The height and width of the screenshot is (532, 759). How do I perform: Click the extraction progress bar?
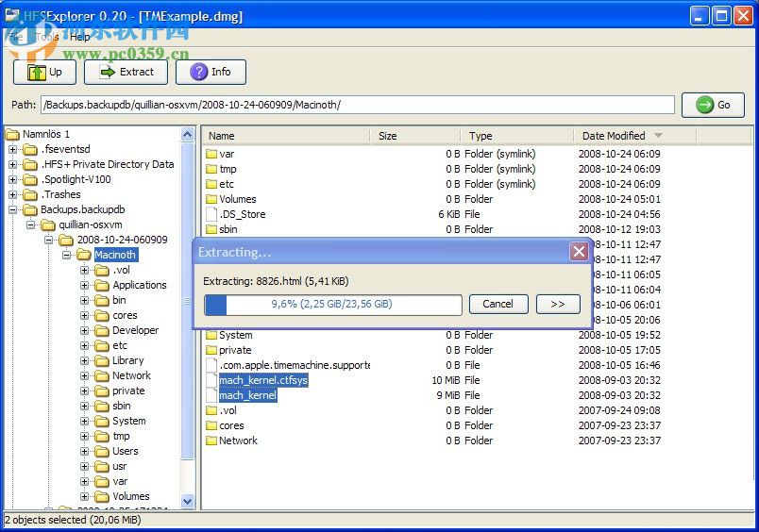(332, 305)
